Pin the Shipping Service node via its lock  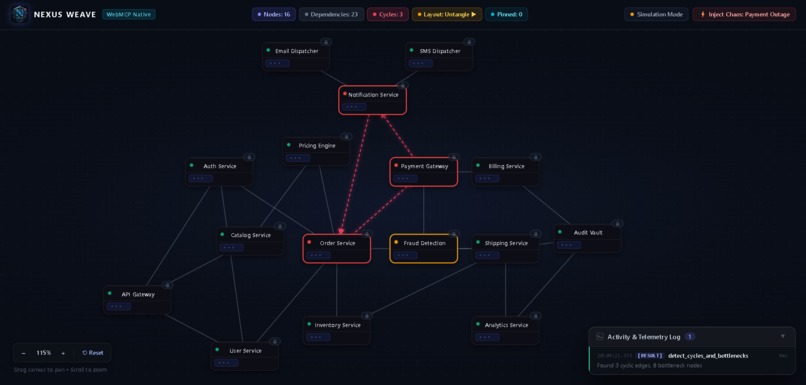(535, 234)
